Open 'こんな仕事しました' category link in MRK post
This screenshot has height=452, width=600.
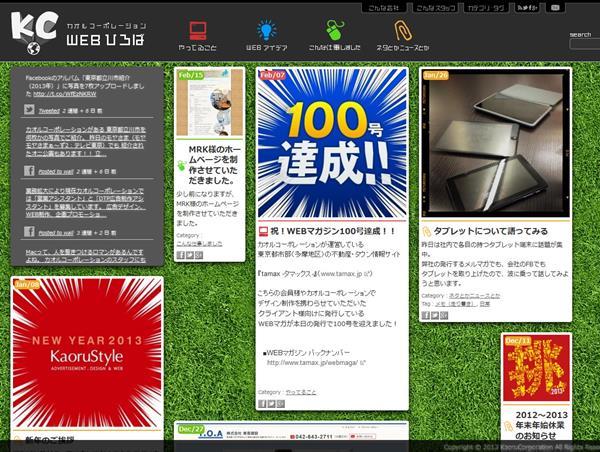pos(199,244)
